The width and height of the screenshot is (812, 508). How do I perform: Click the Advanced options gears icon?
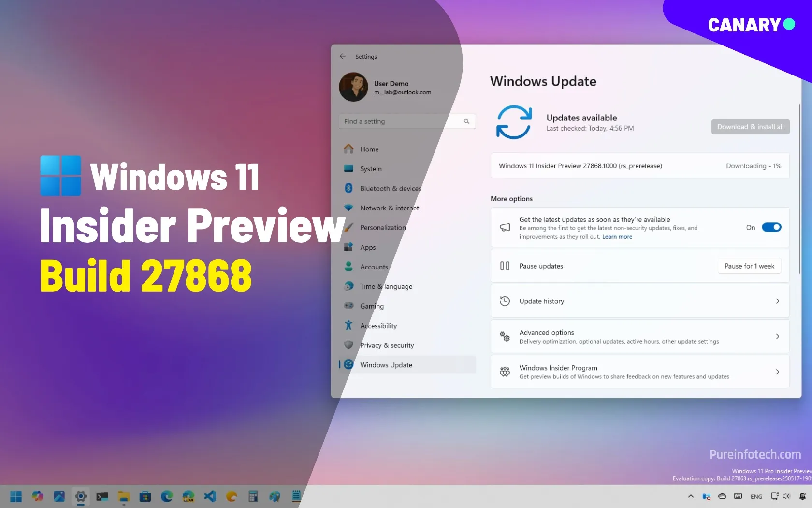tap(505, 336)
